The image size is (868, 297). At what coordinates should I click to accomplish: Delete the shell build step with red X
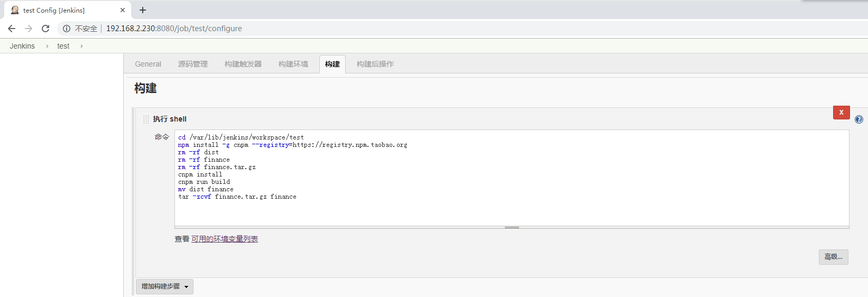pos(842,113)
